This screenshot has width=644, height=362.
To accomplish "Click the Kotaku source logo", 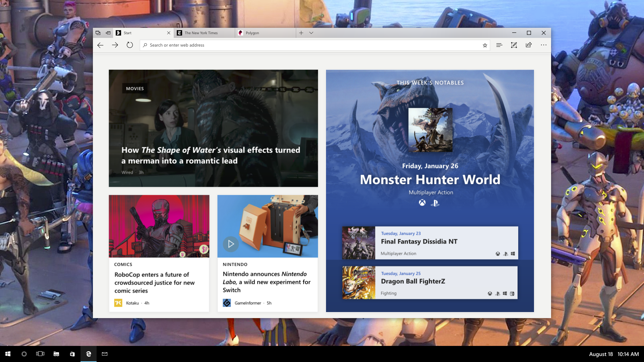I will [x=118, y=303].
